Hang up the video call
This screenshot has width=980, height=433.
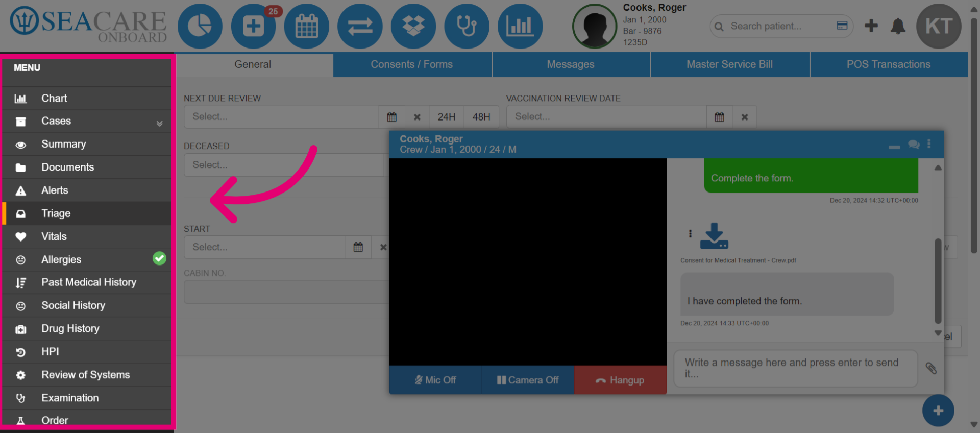click(x=621, y=380)
